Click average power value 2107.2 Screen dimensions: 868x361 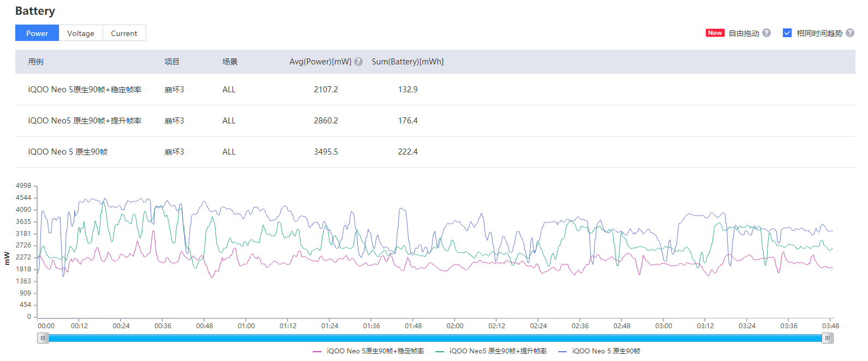(x=326, y=90)
